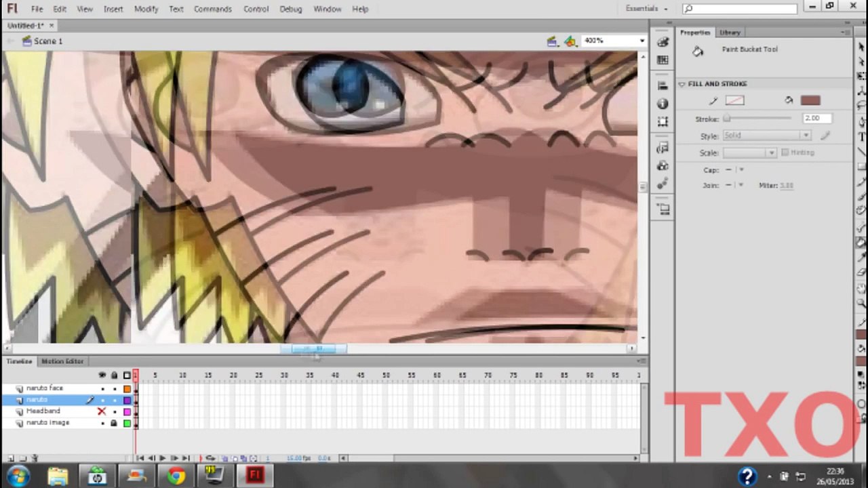Open the Components panel icon
The height and width of the screenshot is (488, 868).
[663, 165]
